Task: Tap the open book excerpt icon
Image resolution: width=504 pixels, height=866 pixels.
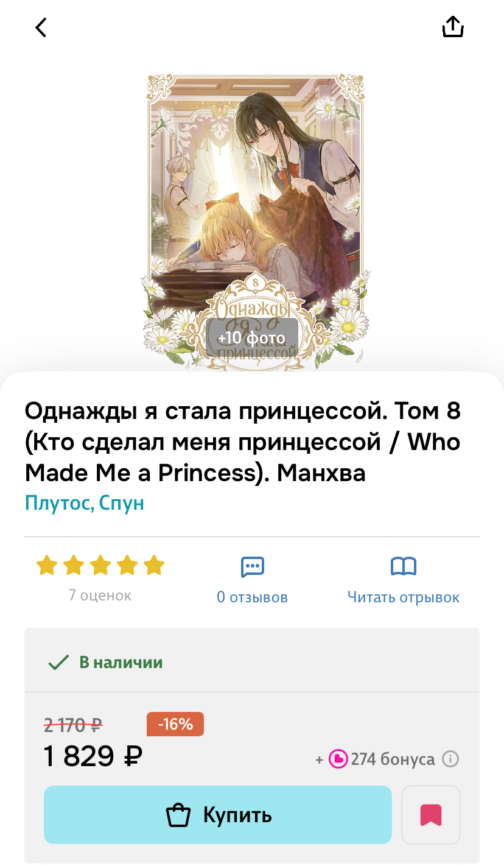Action: (x=404, y=566)
